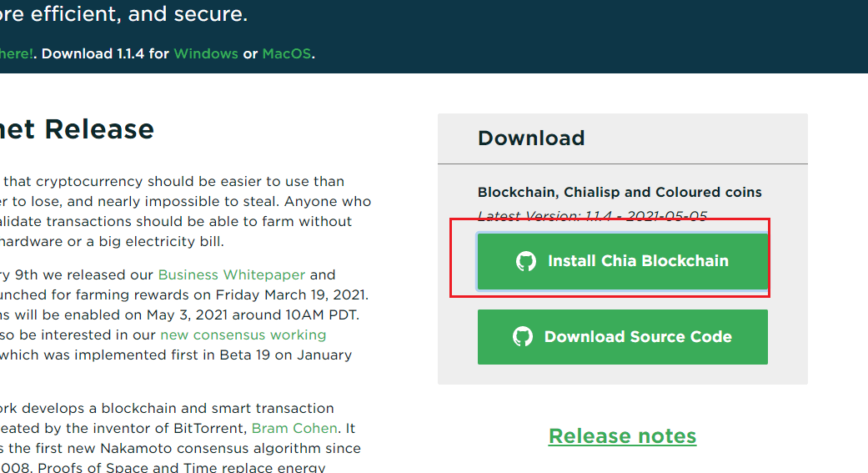Click the paragraph about cryptocurrency being easier to use
Image resolution: width=868 pixels, height=473 pixels.
tap(185, 211)
